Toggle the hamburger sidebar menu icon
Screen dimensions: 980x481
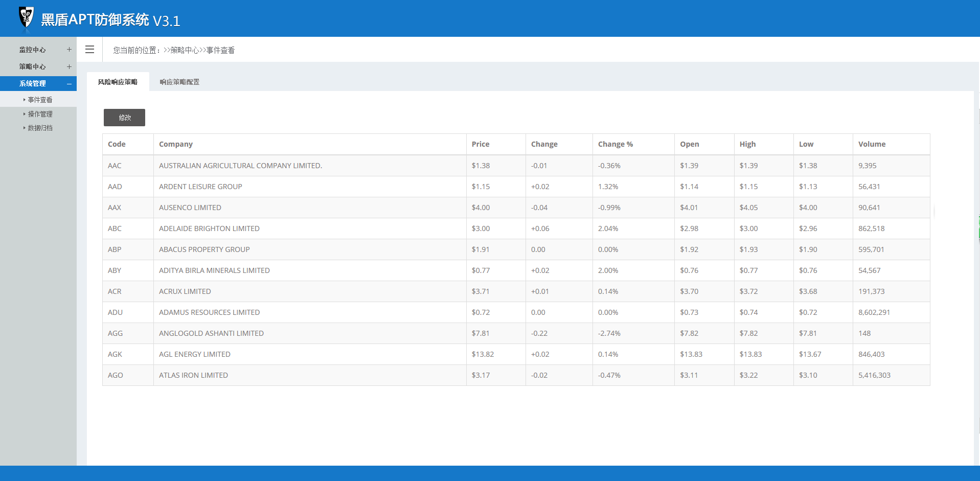89,50
